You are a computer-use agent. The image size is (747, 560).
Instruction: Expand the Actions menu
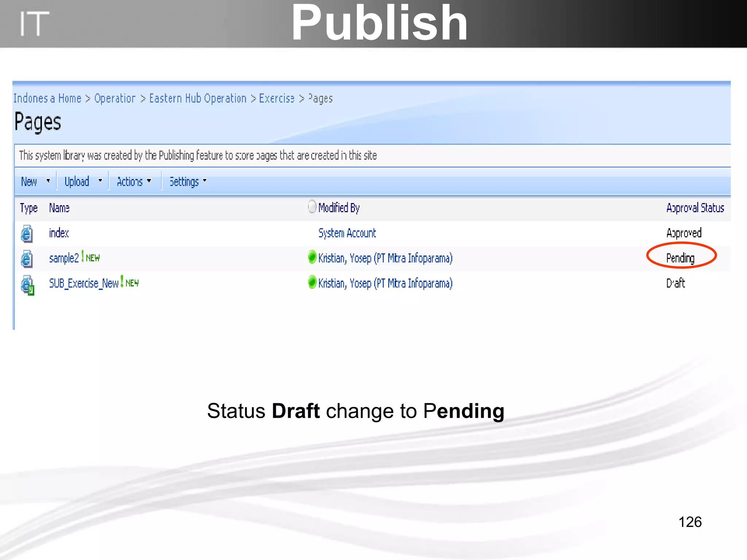click(134, 181)
